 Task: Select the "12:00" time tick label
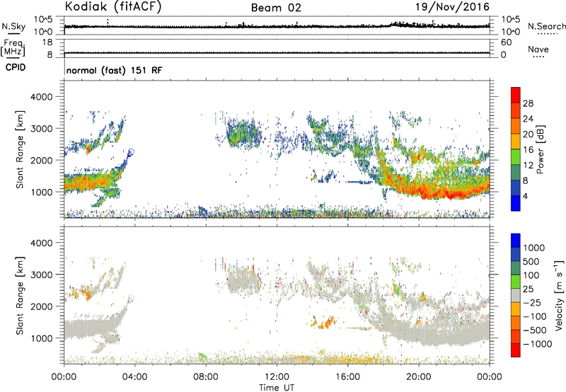click(277, 377)
